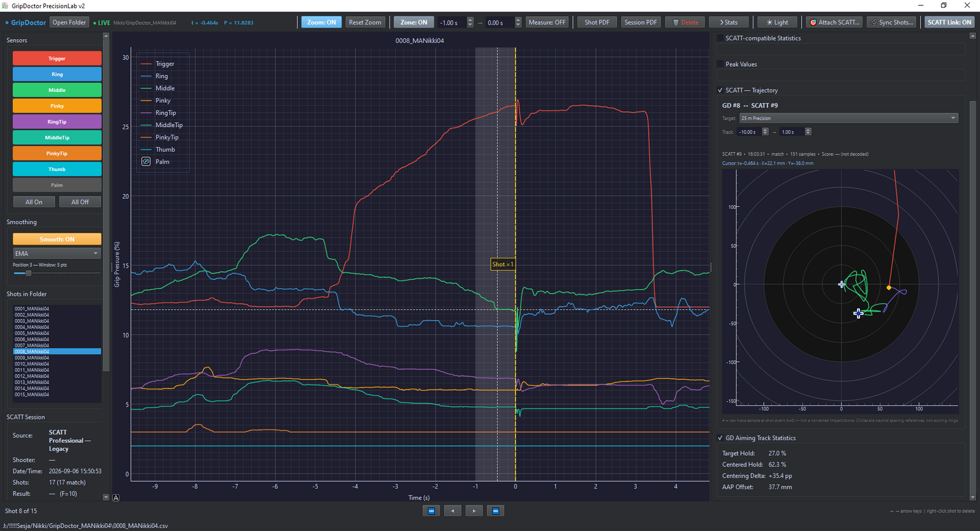Select shot 0010_MANikki04 in the list
The height and width of the screenshot is (531, 980).
coord(57,364)
